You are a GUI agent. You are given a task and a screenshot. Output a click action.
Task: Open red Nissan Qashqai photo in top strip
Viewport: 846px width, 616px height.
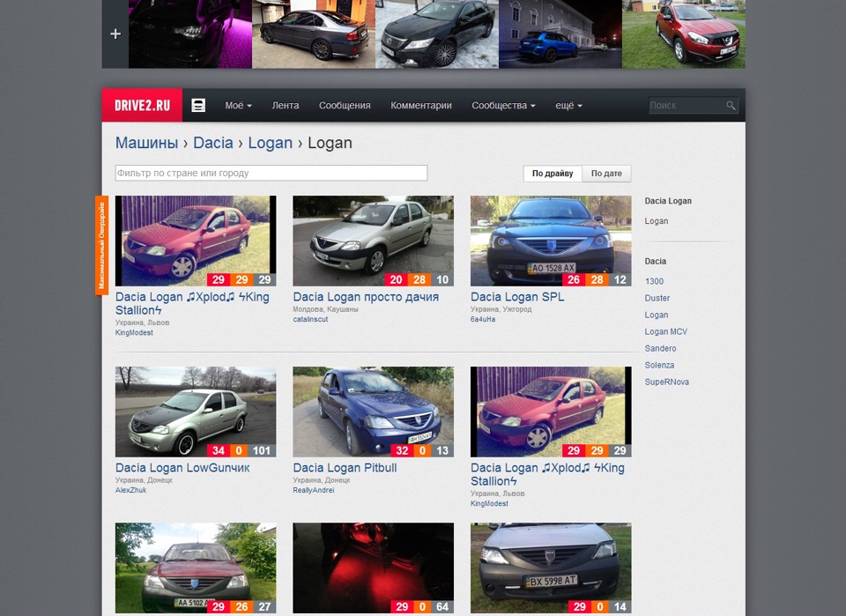[x=684, y=34]
